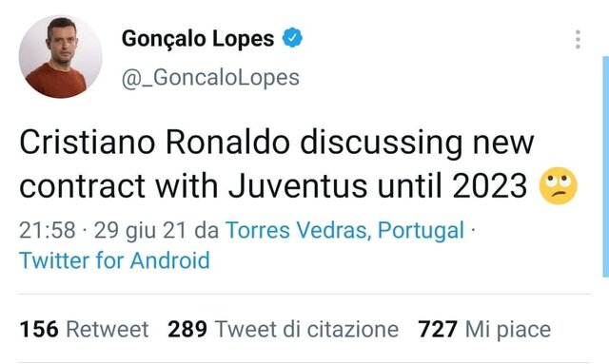Click the bold 727 likes count
This screenshot has height=364, width=609.
pyautogui.click(x=438, y=329)
